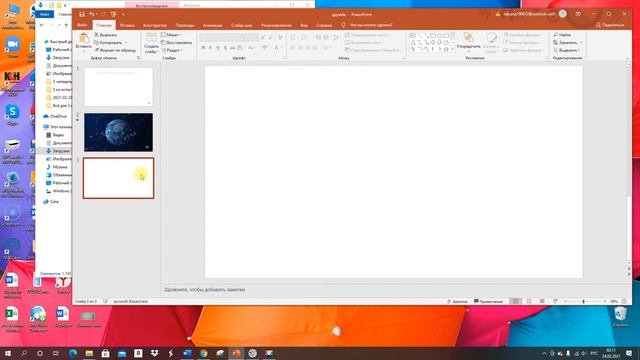The height and width of the screenshot is (360, 640).
Task: Click Comments (Примечания) in status bar
Action: click(488, 301)
